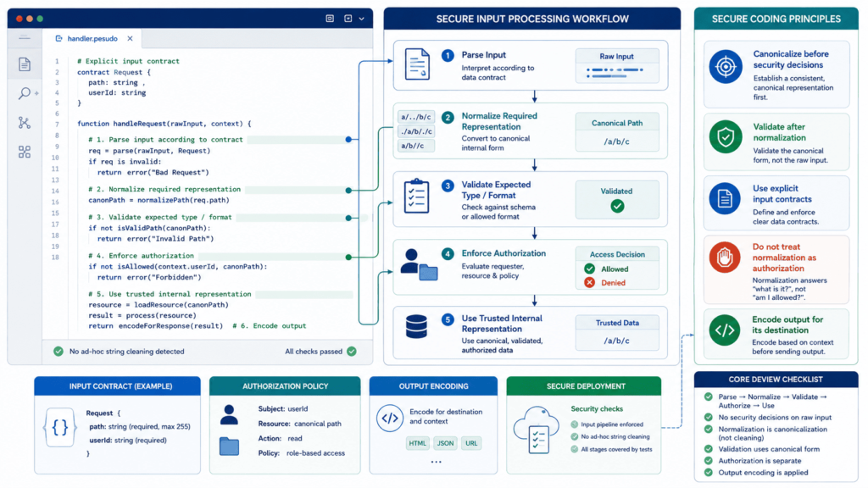
Task: Open the Source Control branch icon
Action: click(x=25, y=122)
